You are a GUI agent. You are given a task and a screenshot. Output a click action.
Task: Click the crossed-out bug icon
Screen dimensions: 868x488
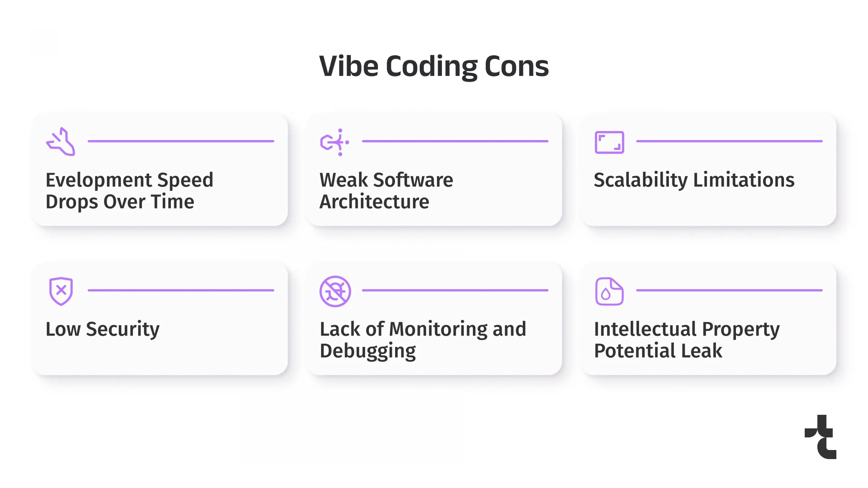pyautogui.click(x=335, y=291)
